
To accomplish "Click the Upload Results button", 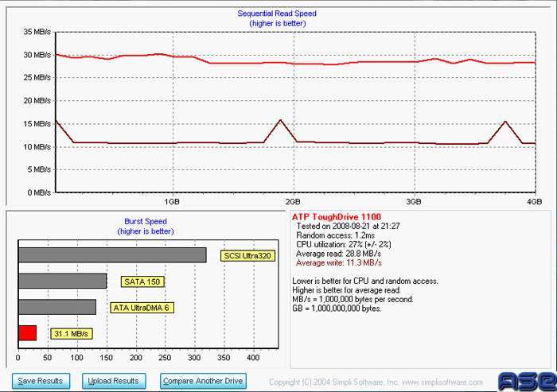I will tap(114, 381).
